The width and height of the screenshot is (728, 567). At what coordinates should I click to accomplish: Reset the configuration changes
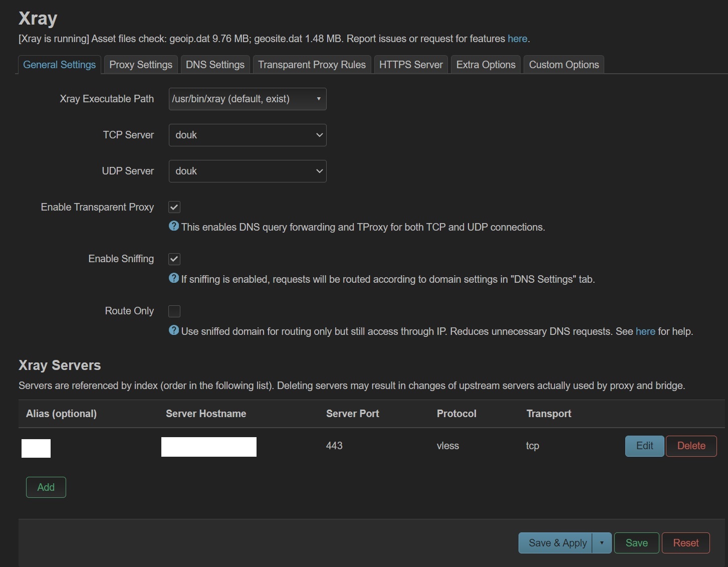686,543
